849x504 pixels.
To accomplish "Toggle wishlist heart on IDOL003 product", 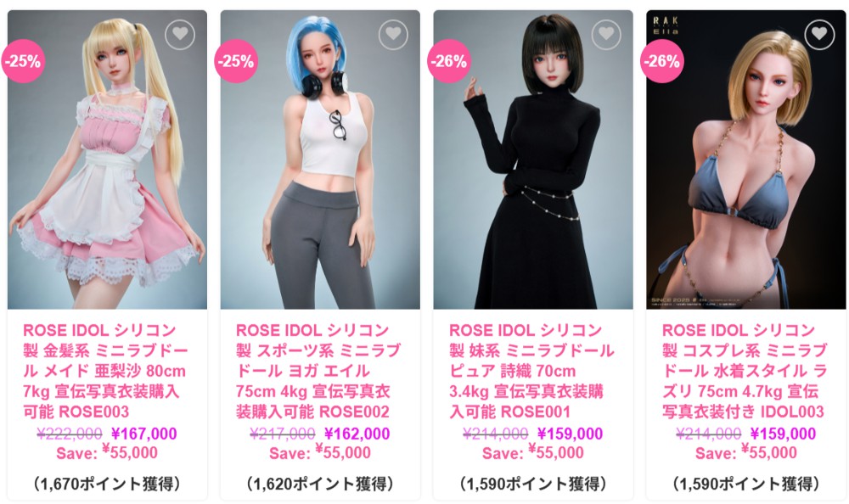I will [819, 34].
